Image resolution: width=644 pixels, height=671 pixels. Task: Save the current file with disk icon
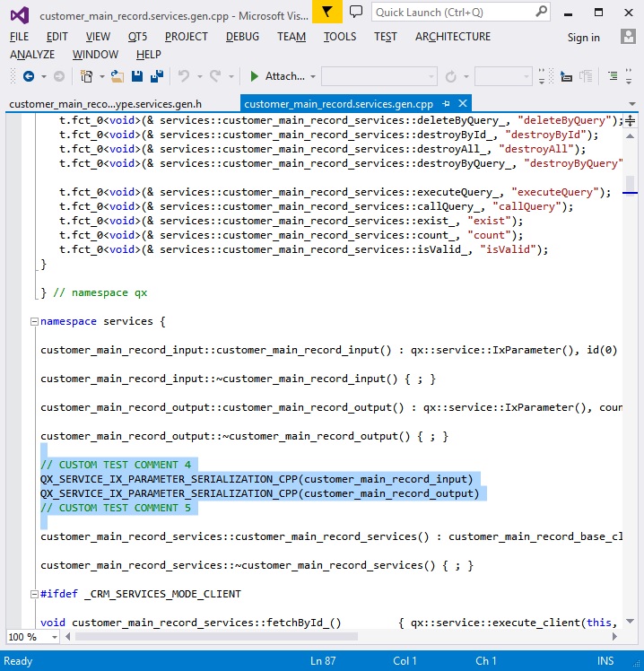[137, 76]
